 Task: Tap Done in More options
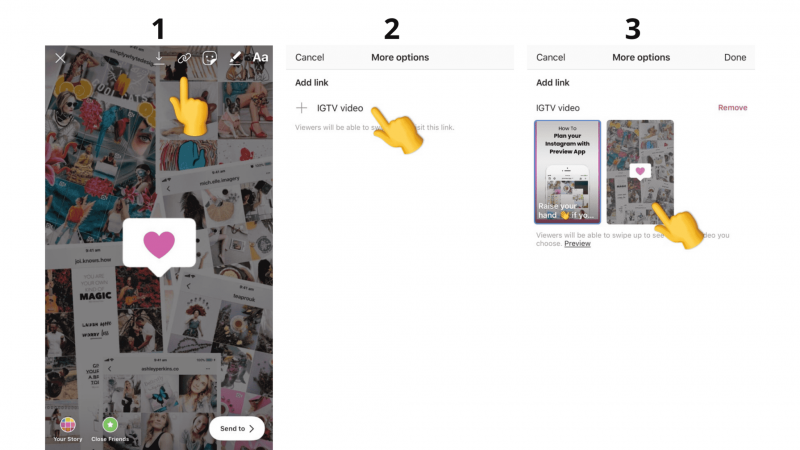click(735, 57)
